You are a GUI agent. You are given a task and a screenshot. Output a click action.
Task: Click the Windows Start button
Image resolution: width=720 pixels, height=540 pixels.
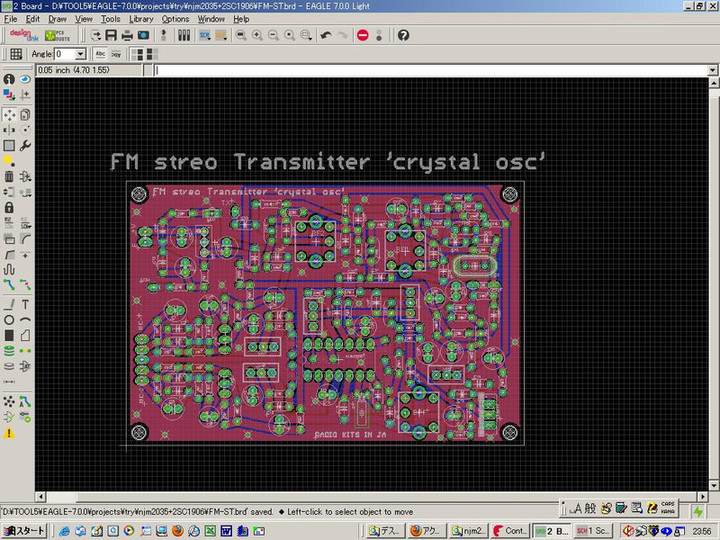[x=24, y=530]
